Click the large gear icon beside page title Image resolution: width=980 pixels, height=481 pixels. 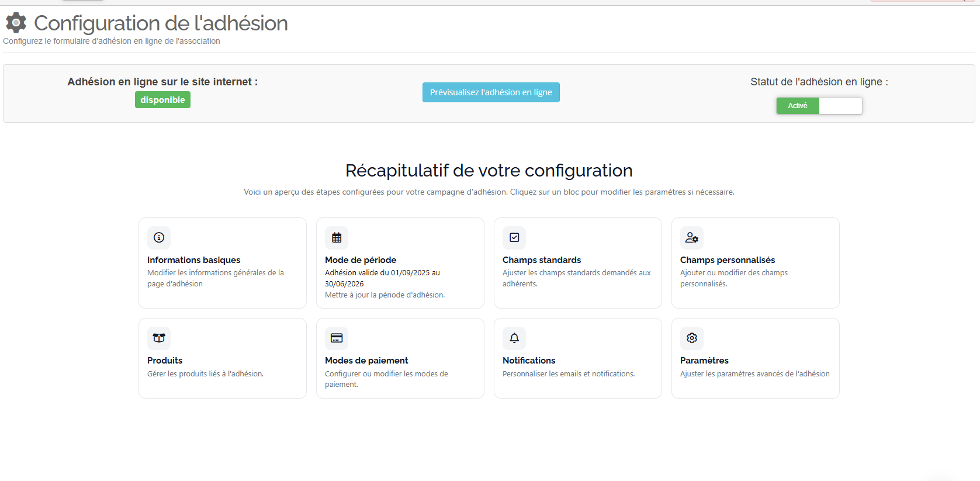16,23
